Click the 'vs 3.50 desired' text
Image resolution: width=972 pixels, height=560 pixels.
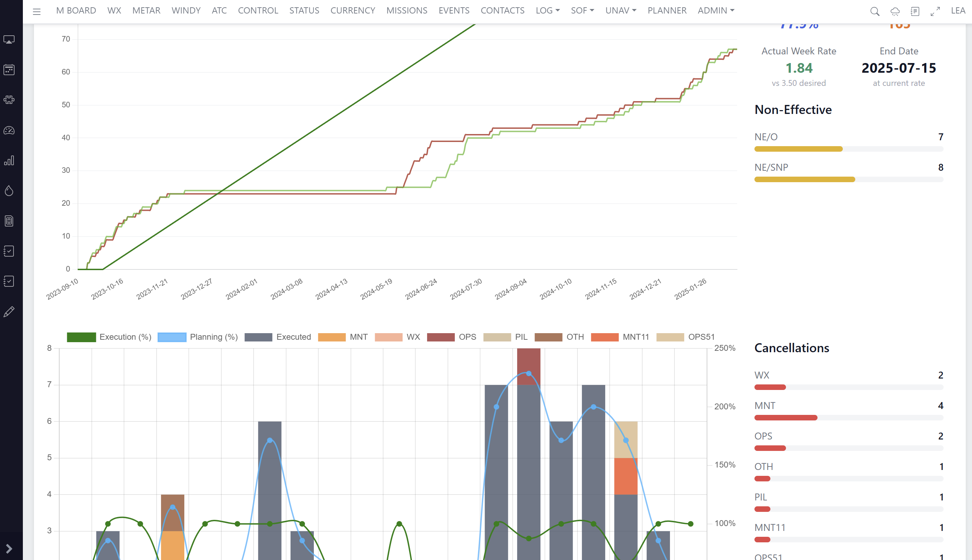pyautogui.click(x=799, y=83)
